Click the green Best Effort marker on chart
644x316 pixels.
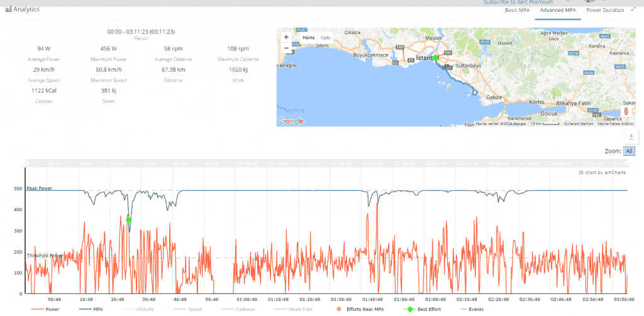[129, 219]
